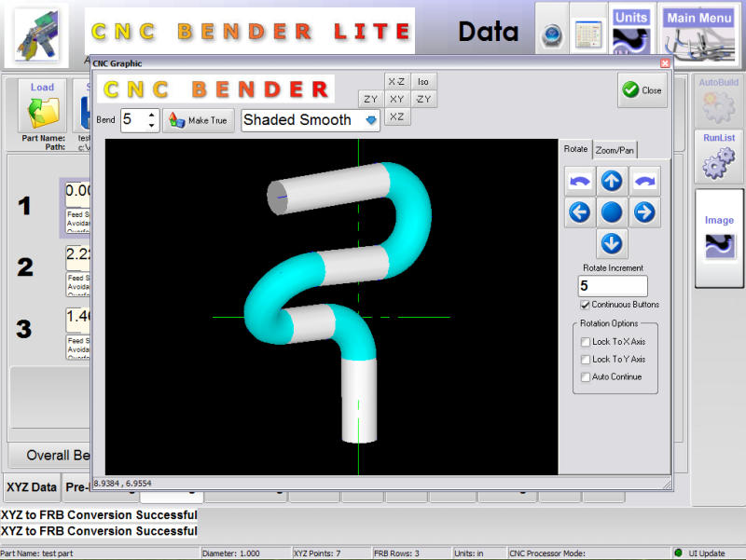
Task: Select the XYZ Data tab
Action: point(31,486)
